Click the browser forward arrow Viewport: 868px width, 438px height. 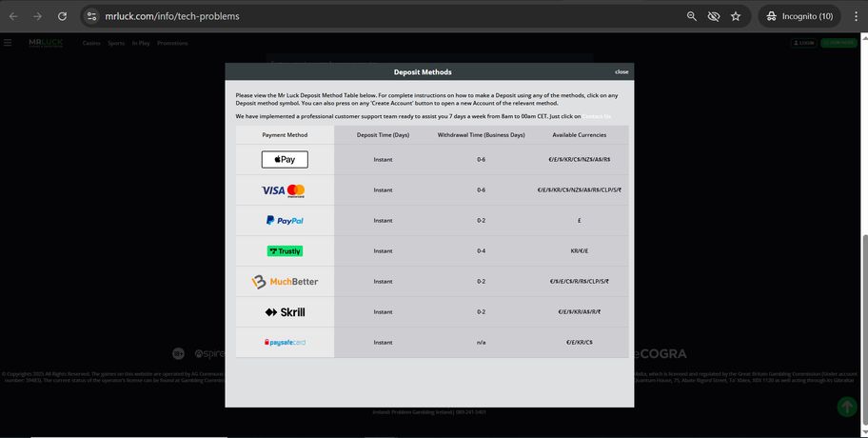38,16
